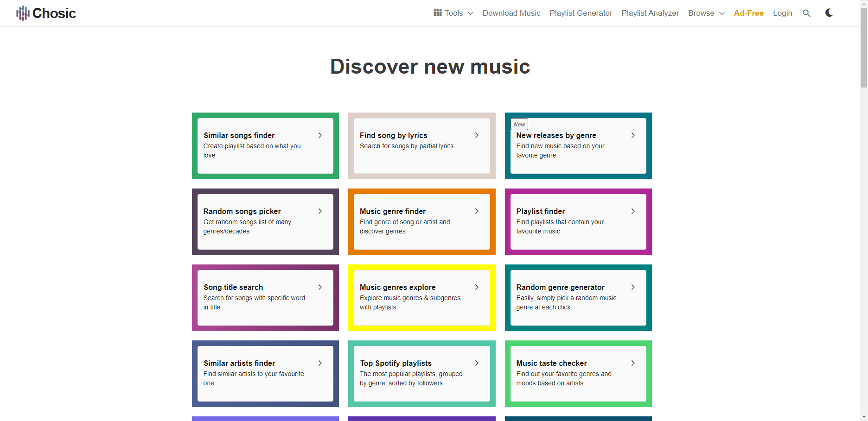Open the search magnifier icon
The width and height of the screenshot is (868, 421).
(x=806, y=13)
